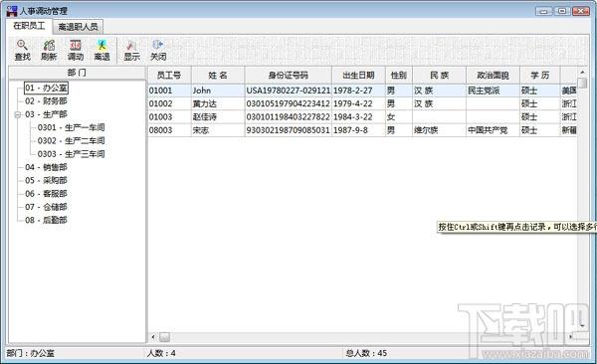Select 0301 - 生产一车间 in department tree

pyautogui.click(x=71, y=127)
